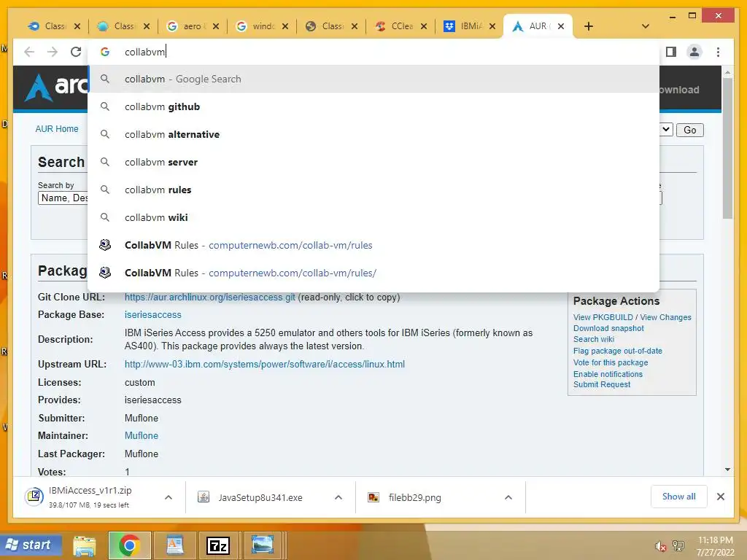Open Chrome three-dot menu
Screen dimensions: 747x560
click(x=718, y=52)
